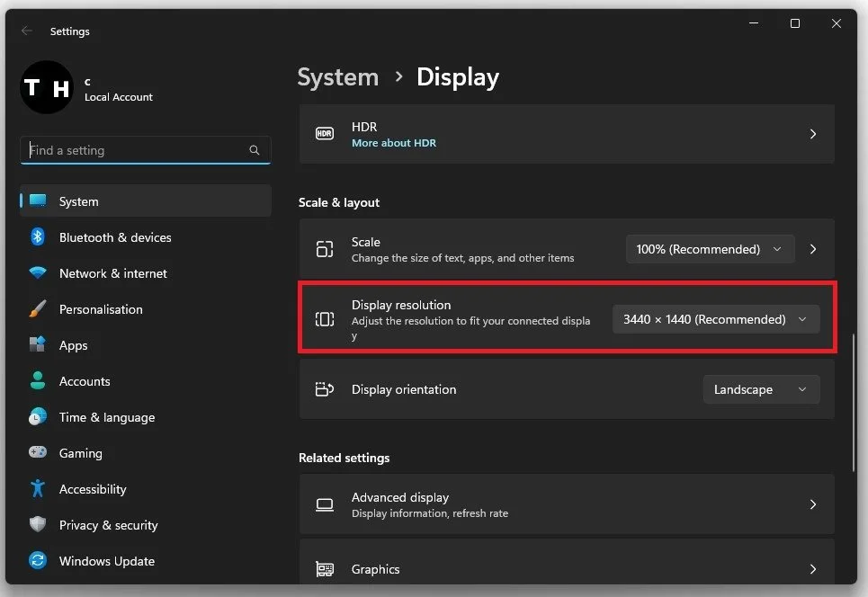This screenshot has height=597, width=868.
Task: Open the Display resolution dropdown
Action: pos(716,319)
